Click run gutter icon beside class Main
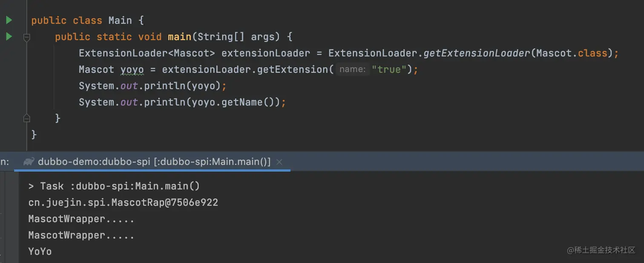The width and height of the screenshot is (644, 263). [9, 20]
